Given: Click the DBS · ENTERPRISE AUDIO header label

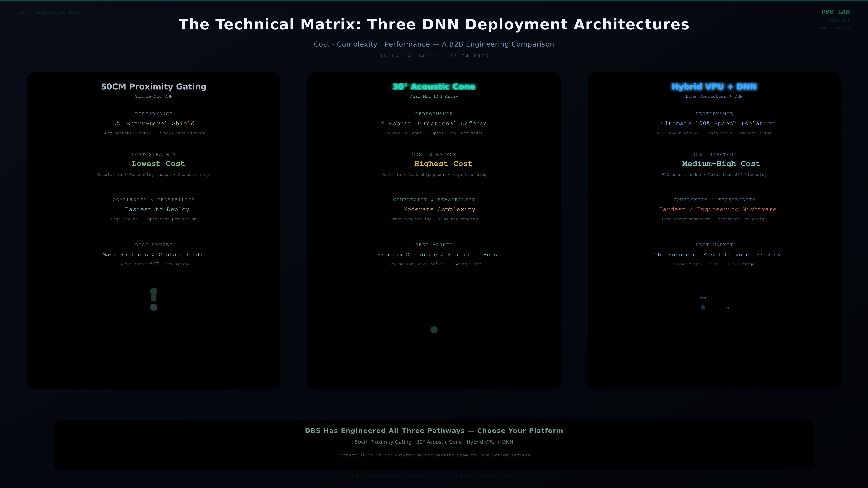Looking at the screenshot, I should point(51,12).
